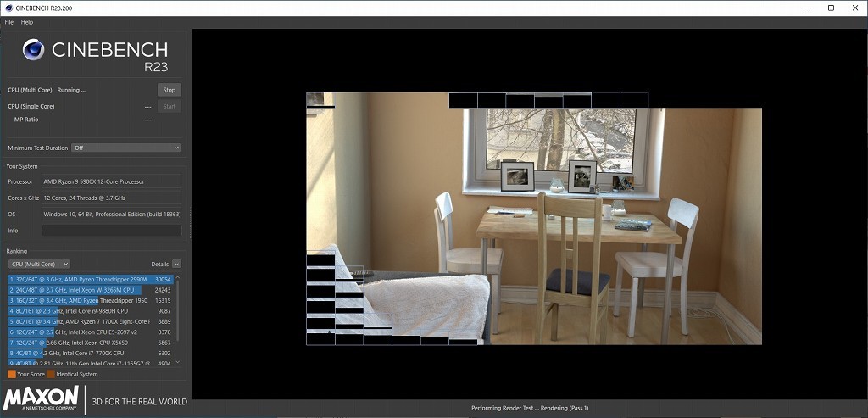The height and width of the screenshot is (418, 868).
Task: Open the Minimum Test Duration dropdown
Action: click(x=125, y=148)
